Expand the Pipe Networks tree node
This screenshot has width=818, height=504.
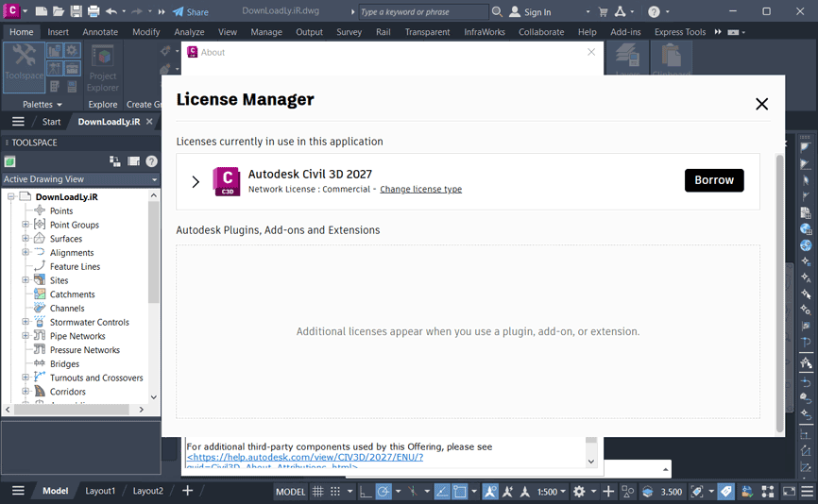click(26, 336)
